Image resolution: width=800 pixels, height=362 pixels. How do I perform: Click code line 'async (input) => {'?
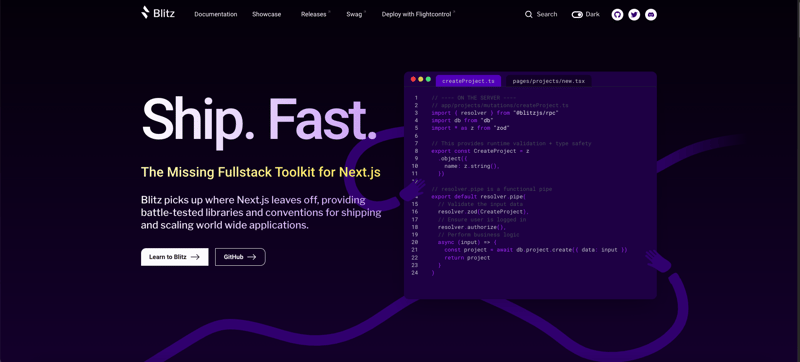pos(468,242)
